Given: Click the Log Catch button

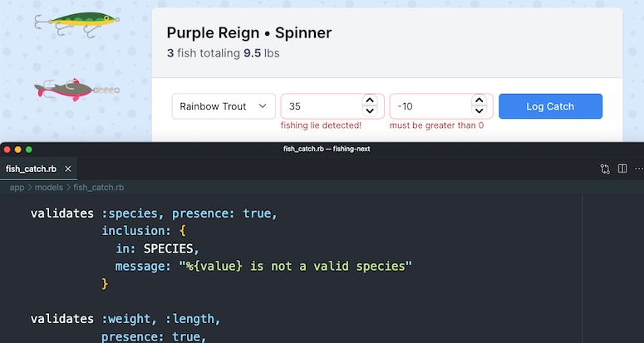Looking at the screenshot, I should 550,106.
